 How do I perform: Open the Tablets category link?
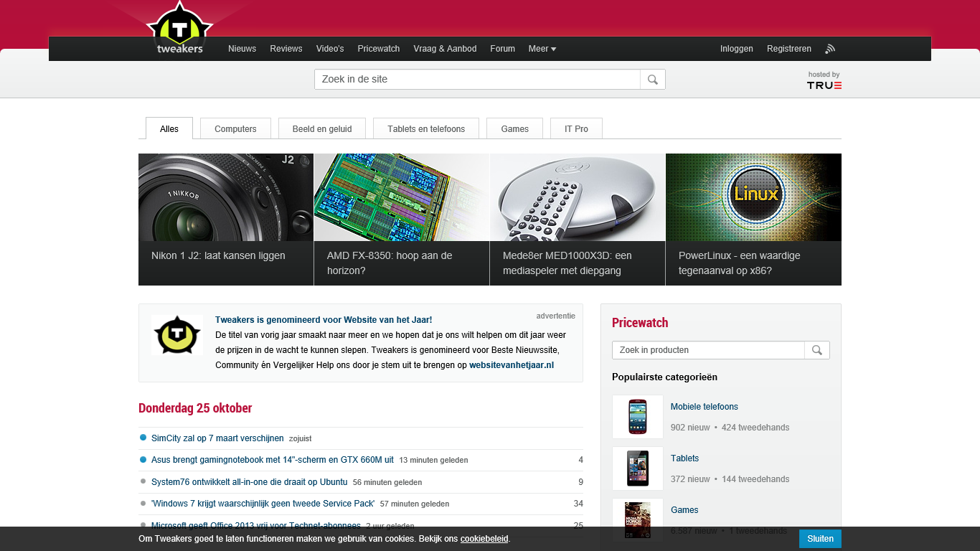[684, 458]
